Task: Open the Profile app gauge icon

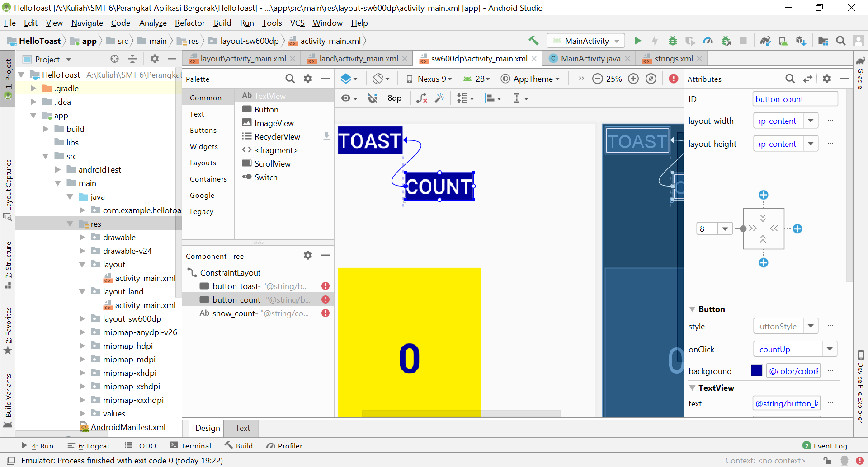Action: pyautogui.click(x=708, y=41)
